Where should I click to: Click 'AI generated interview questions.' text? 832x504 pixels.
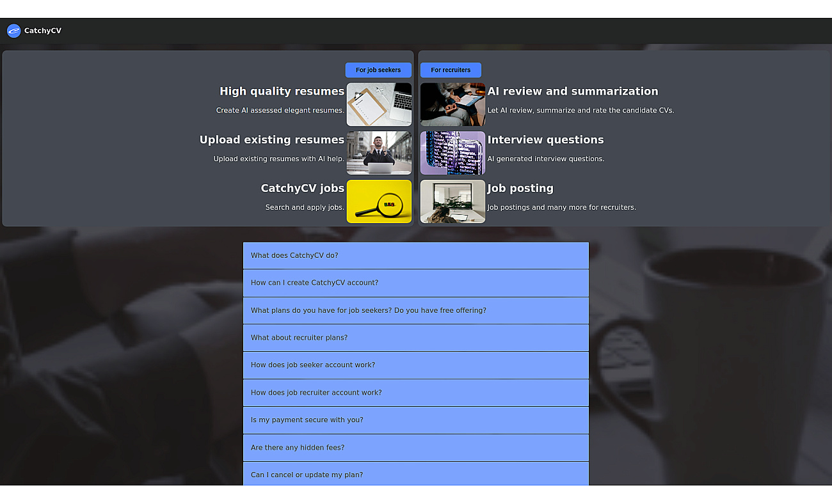[x=546, y=159]
